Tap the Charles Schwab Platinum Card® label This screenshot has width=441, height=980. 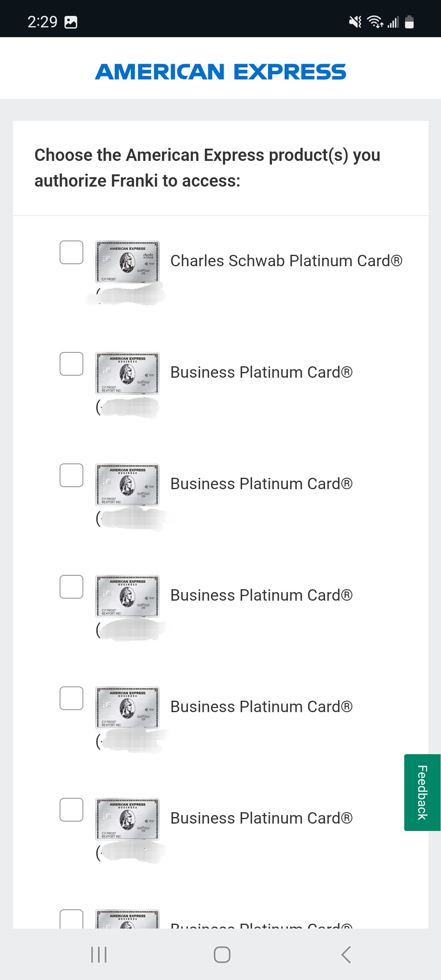click(x=286, y=261)
